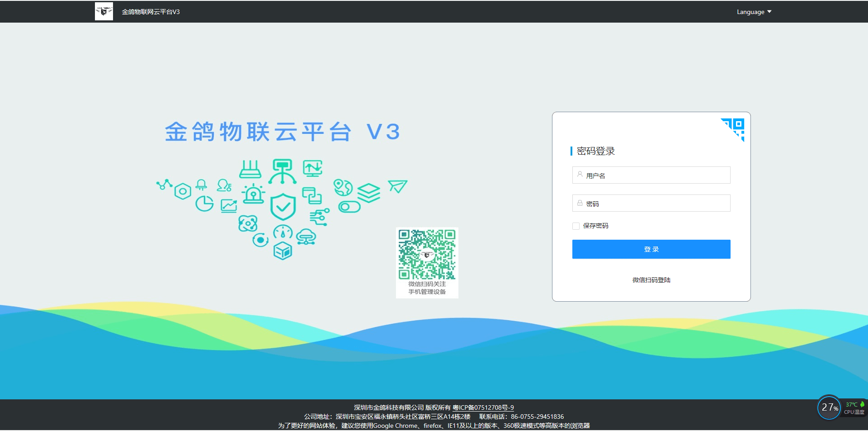This screenshot has height=431, width=868.
Task: Click the 微信扫码关注 caption text
Action: click(427, 284)
